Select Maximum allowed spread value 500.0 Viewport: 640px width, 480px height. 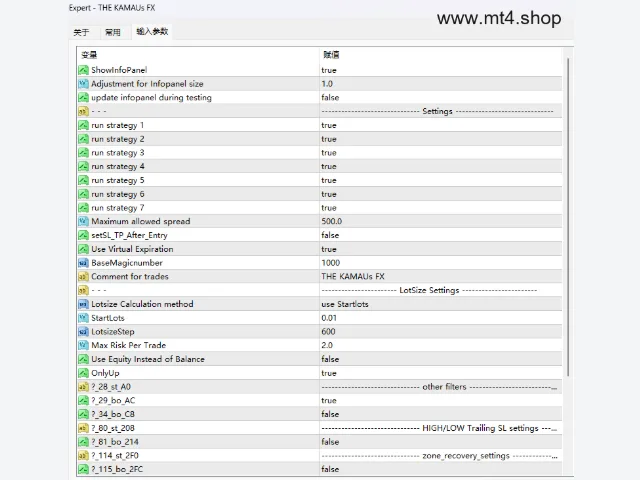(331, 221)
